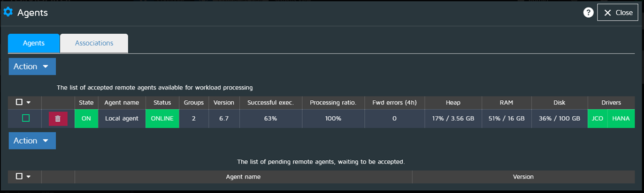Close the Agents dialog
This screenshot has height=193, width=644.
[x=618, y=12]
